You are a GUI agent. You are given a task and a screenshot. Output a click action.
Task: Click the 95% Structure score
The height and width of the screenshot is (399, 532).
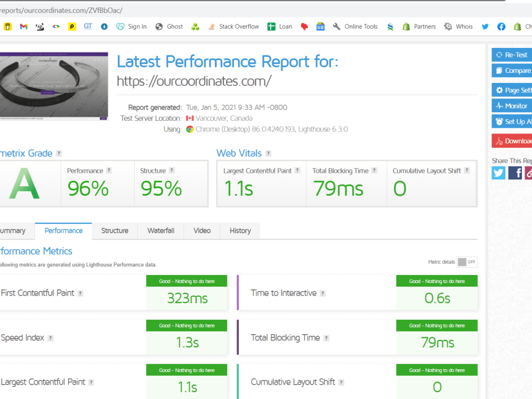161,189
